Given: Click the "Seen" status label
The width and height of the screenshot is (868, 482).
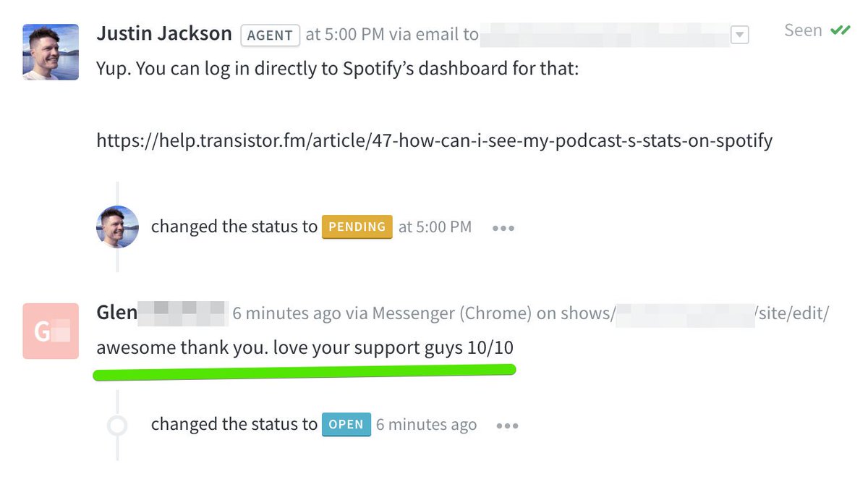Looking at the screenshot, I should [x=803, y=30].
